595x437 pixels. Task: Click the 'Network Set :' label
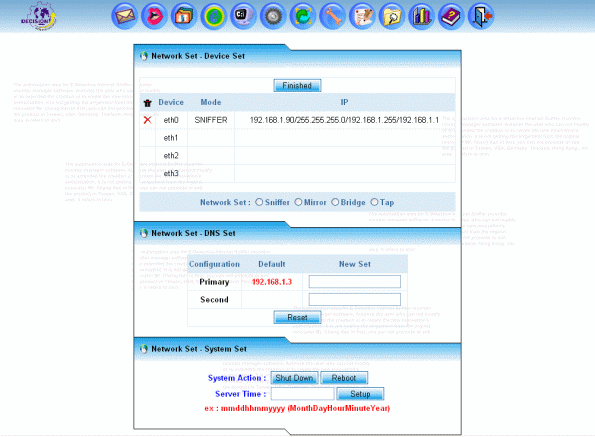[x=225, y=203]
